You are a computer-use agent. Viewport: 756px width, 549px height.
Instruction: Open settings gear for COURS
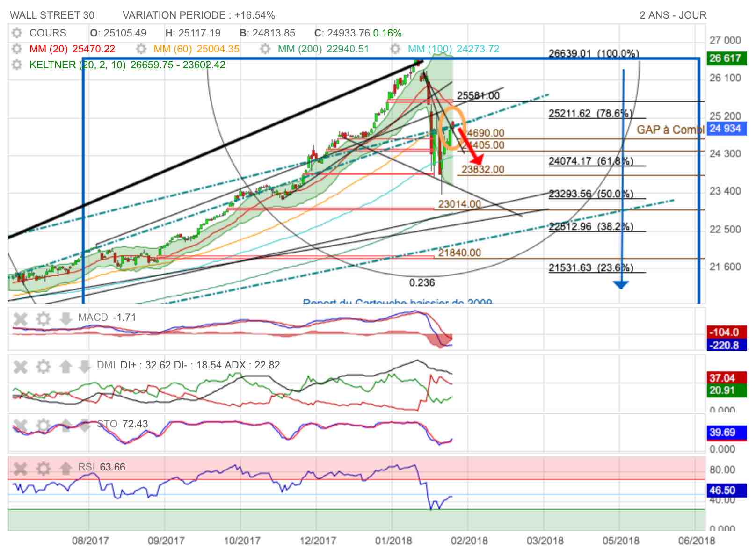17,33
